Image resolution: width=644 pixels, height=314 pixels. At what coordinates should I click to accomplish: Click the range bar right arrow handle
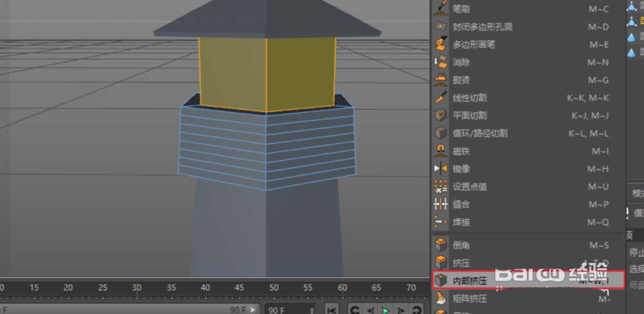(x=253, y=309)
